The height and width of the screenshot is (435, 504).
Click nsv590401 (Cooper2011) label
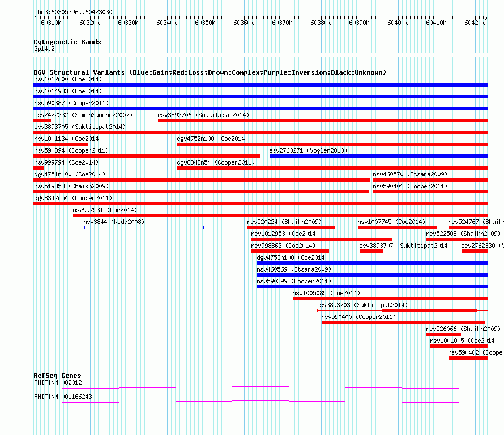(410, 186)
